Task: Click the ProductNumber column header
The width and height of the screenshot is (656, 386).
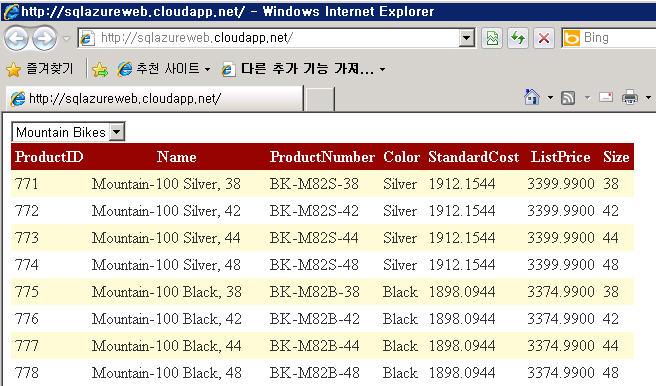Action: click(322, 157)
